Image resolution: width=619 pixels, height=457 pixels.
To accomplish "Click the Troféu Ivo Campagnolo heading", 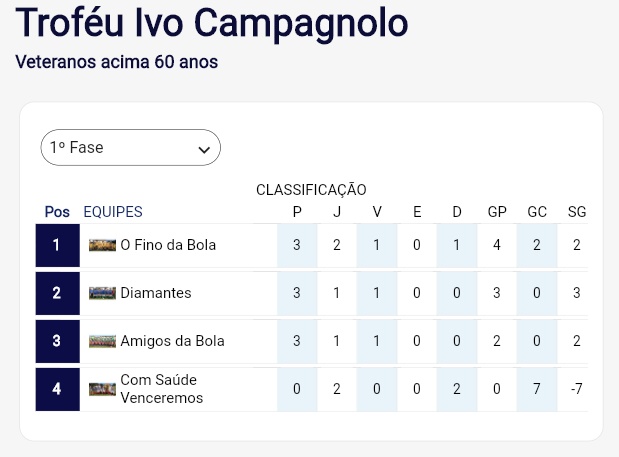I will [x=212, y=23].
